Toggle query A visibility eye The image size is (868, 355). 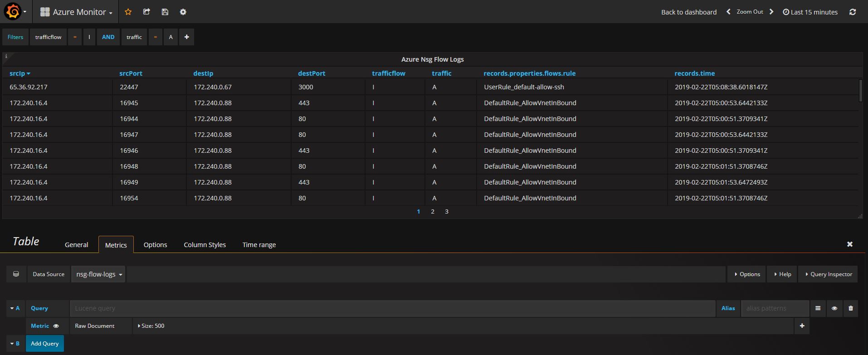pos(834,308)
